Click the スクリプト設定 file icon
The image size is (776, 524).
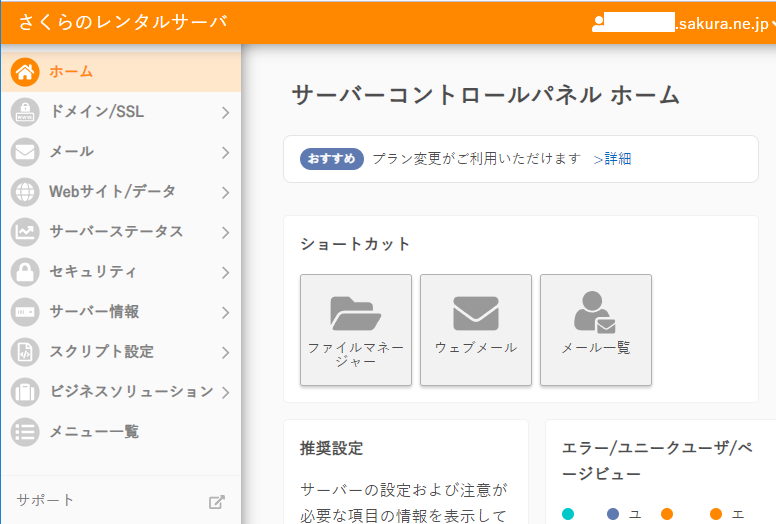tap(25, 352)
